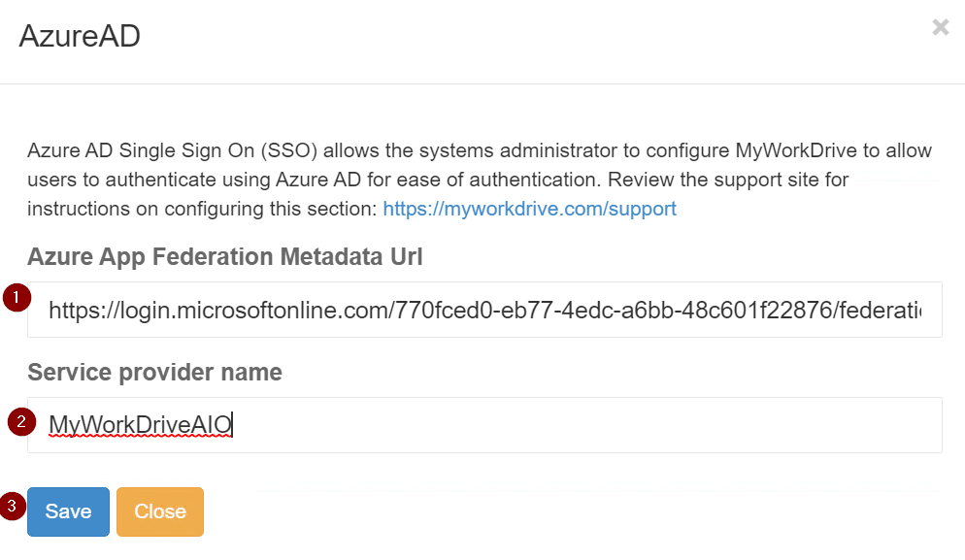Screen dimensions: 965x560
Task: Click inside the Azure App Federation Metadata Url field
Action: (x=485, y=309)
